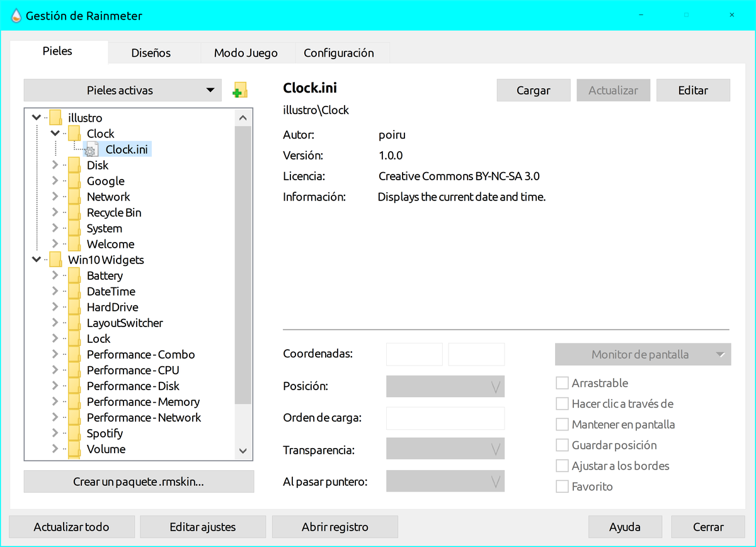Select Performance - Disk tree row
756x547 pixels.
133,386
